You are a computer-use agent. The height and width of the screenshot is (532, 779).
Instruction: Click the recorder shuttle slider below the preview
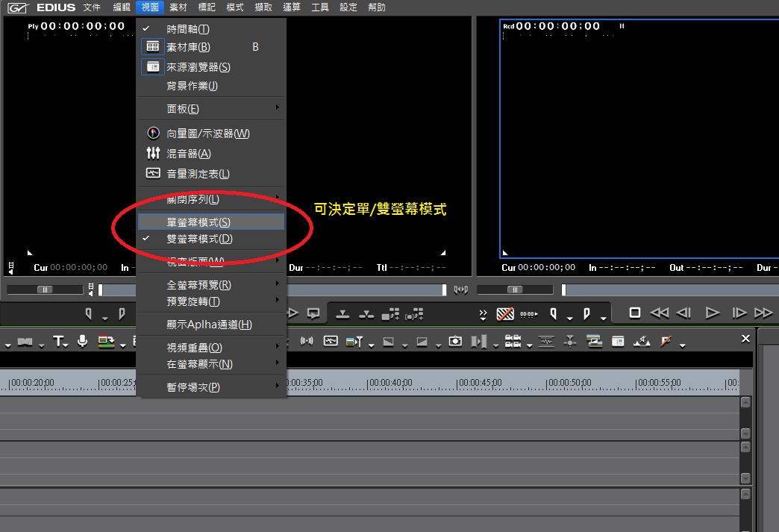coord(515,290)
